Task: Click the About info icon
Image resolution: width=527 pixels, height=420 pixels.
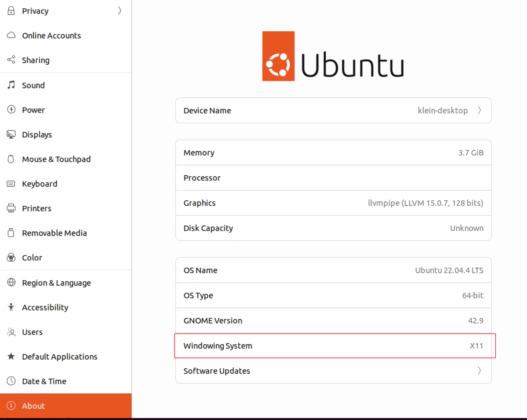Action: (11, 405)
